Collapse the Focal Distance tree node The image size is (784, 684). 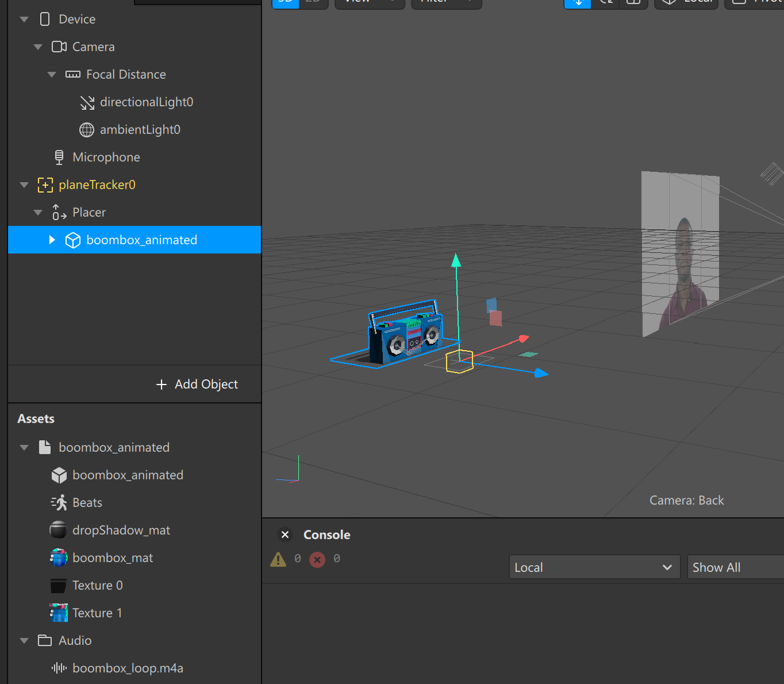click(x=52, y=75)
